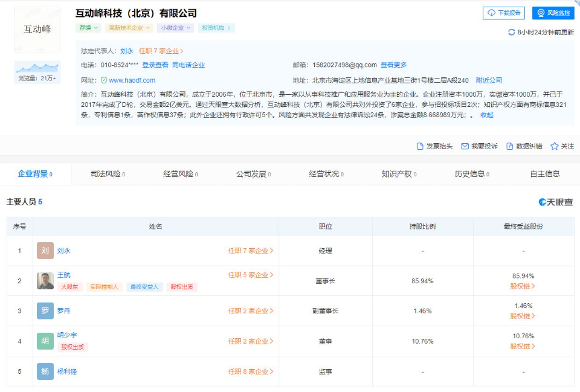Image resolution: width=580 pixels, height=392 pixels.
Task: Click the 85.94% shareholding cell for 王航
Action: (422, 281)
